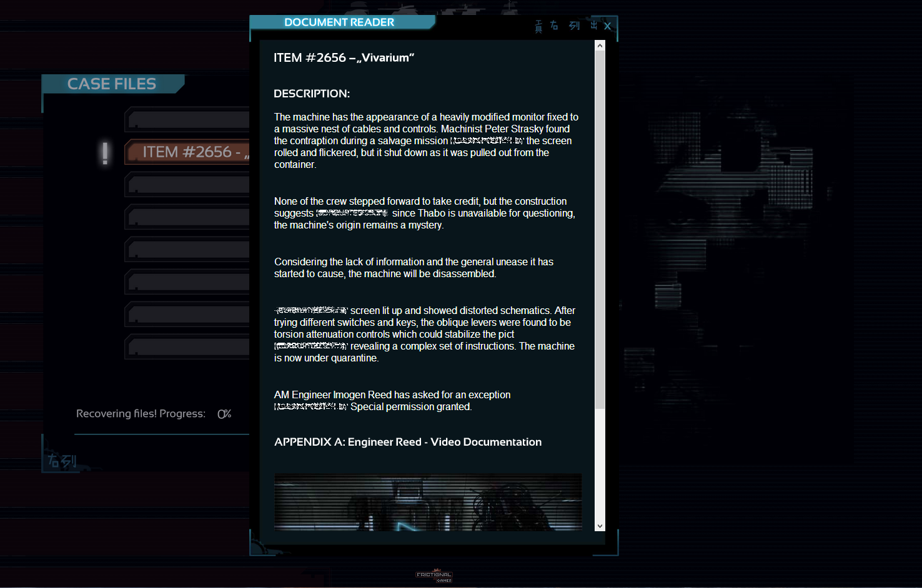Click the Frictional Games logo
This screenshot has height=588, width=922.
click(x=434, y=576)
